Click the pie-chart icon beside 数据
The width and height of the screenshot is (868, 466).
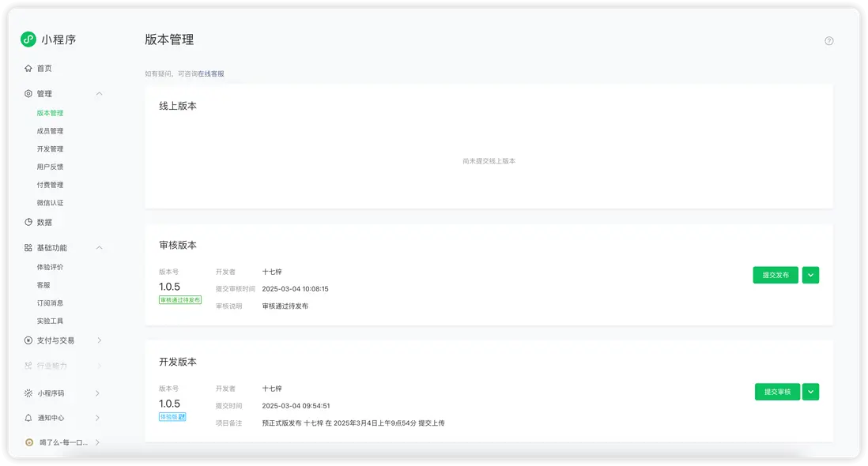click(x=28, y=222)
